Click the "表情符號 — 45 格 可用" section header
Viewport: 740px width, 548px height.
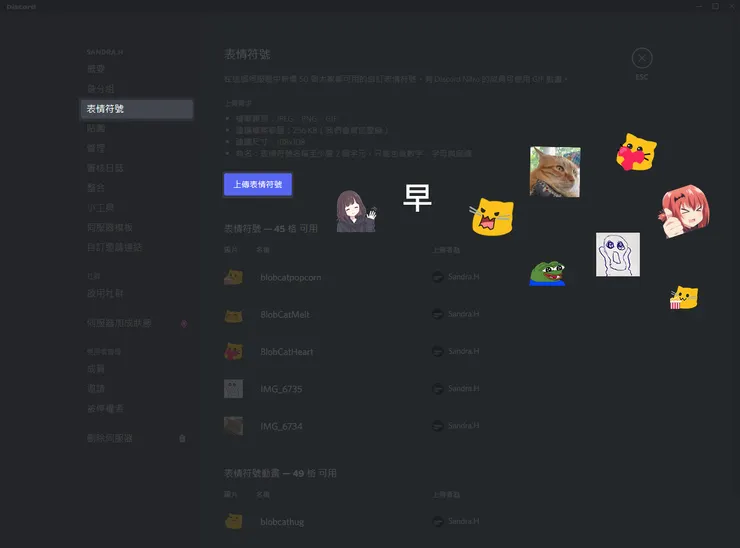[x=270, y=229]
